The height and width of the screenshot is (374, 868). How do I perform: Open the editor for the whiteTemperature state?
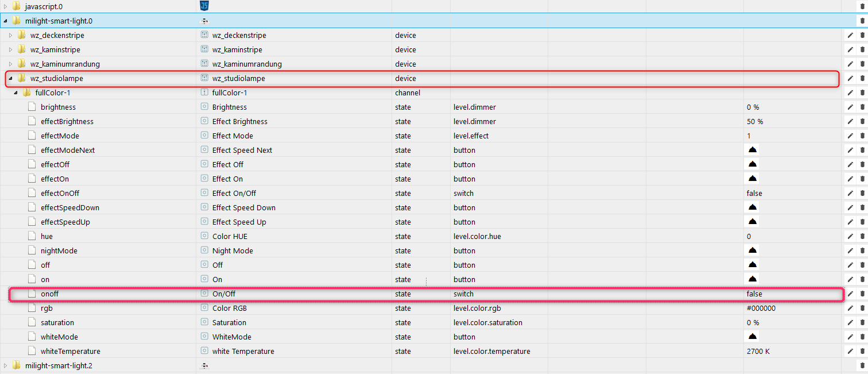[850, 351]
